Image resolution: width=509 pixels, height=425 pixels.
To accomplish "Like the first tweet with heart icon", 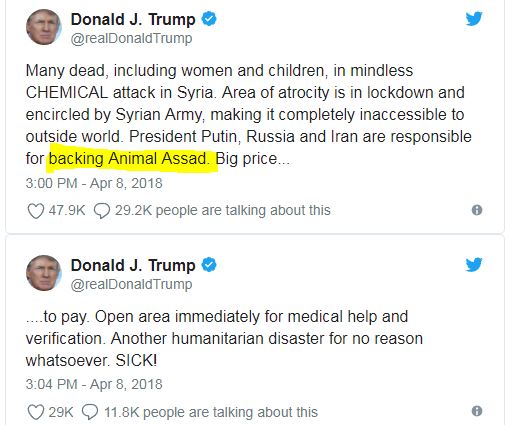I will click(x=35, y=211).
